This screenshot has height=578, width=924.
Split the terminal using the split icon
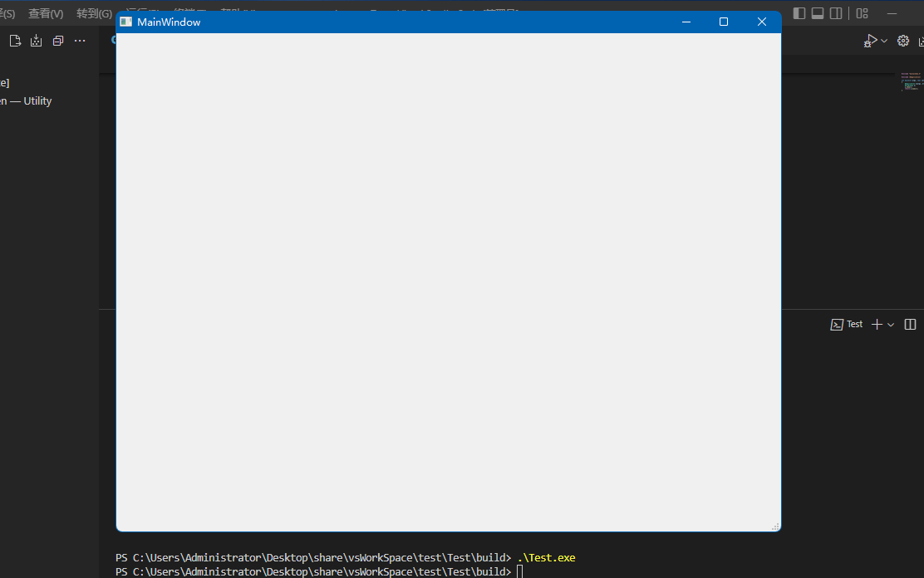pyautogui.click(x=910, y=324)
